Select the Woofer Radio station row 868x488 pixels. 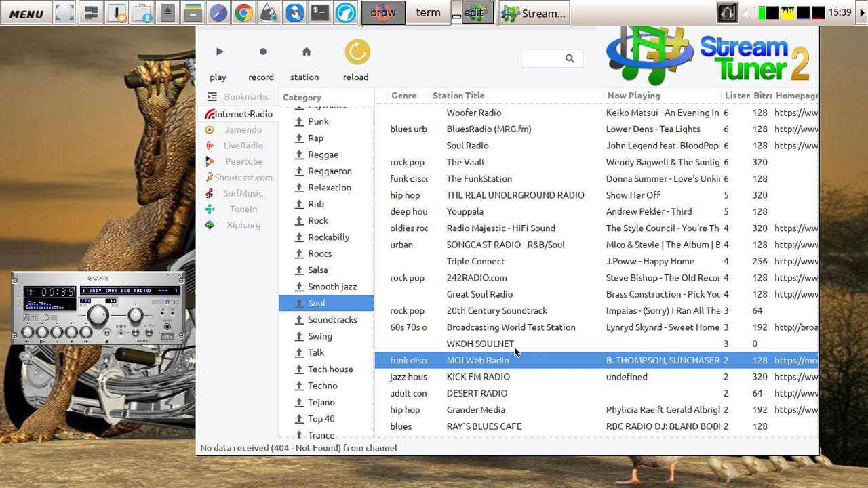(x=597, y=113)
